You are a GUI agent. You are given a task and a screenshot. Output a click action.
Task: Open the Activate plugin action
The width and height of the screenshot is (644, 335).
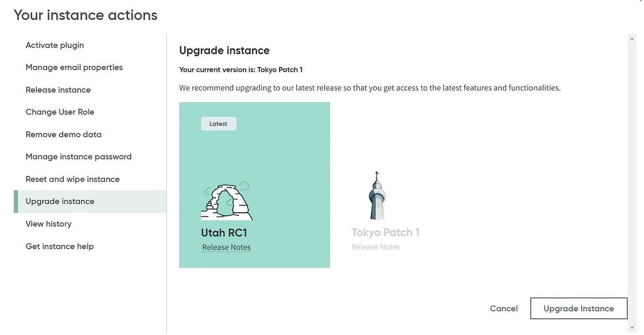55,45
